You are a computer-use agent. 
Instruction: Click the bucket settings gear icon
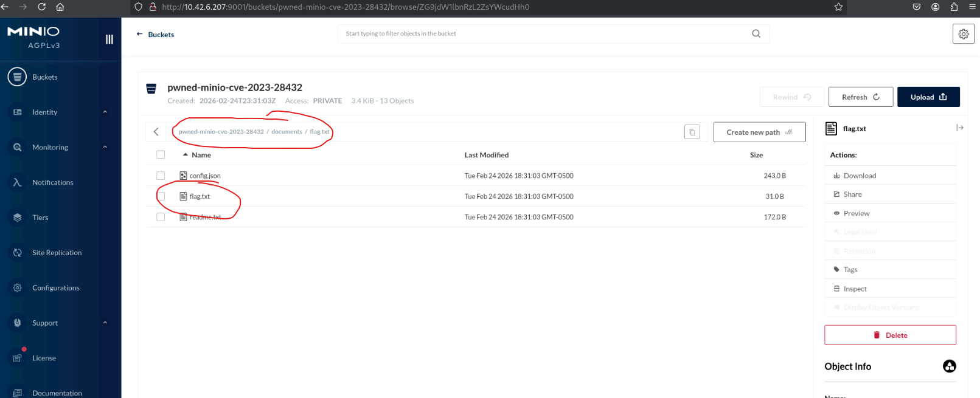point(963,34)
